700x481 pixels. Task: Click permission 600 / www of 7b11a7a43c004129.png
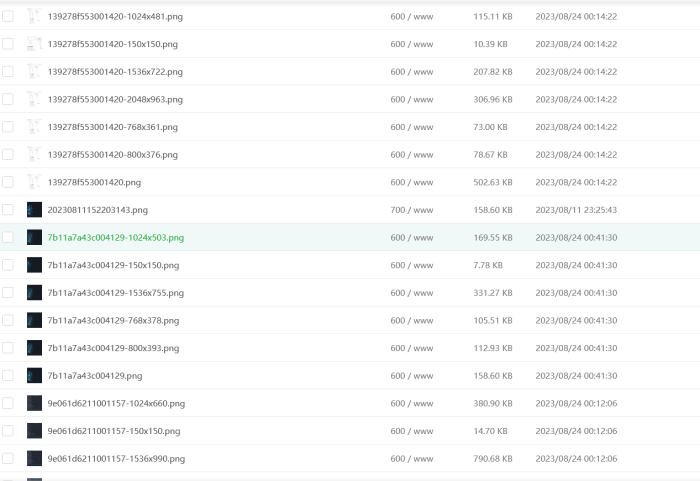pyautogui.click(x=411, y=376)
